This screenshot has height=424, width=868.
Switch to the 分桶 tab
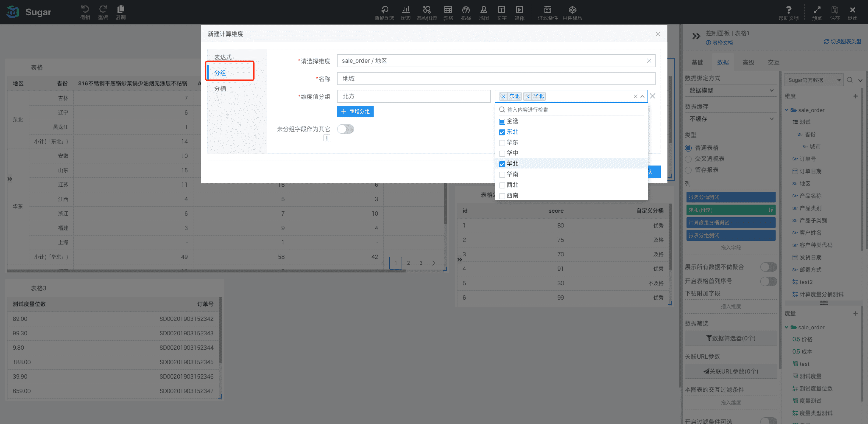coord(220,89)
